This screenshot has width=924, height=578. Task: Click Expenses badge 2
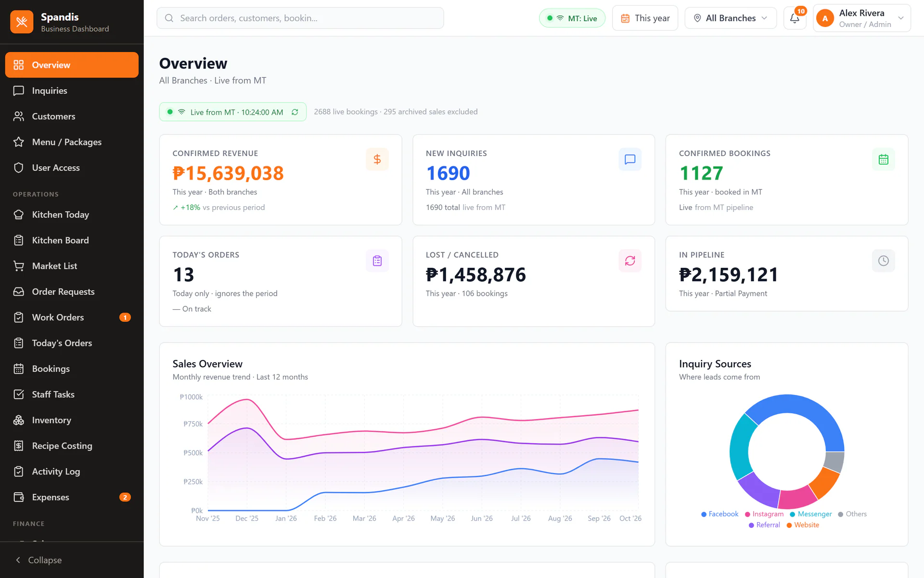(x=125, y=497)
